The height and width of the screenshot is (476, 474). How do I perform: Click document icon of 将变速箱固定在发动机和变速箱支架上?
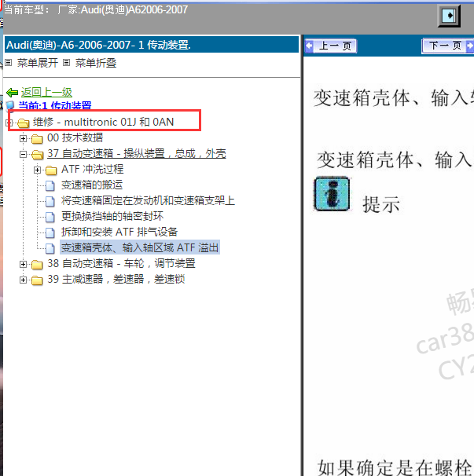50,201
